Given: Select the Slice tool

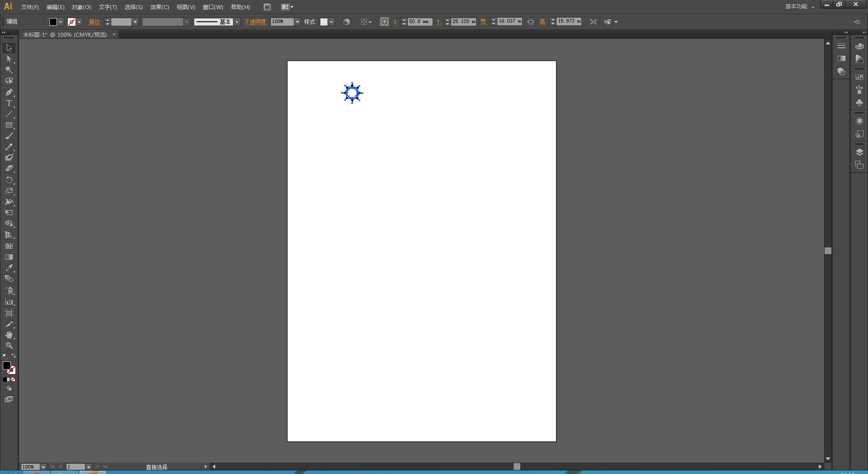Looking at the screenshot, I should pos(9,324).
